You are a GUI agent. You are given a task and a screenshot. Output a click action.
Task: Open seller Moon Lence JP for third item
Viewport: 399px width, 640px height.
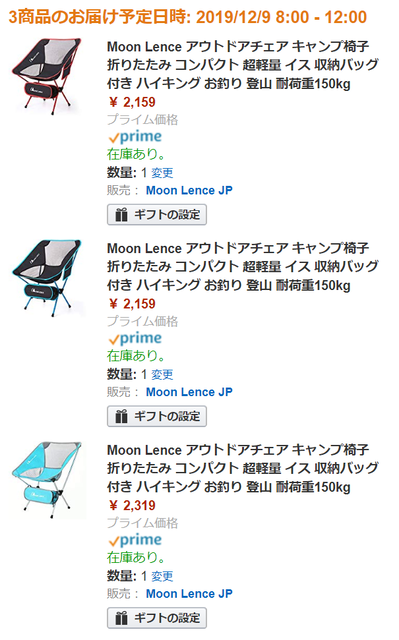(x=189, y=594)
